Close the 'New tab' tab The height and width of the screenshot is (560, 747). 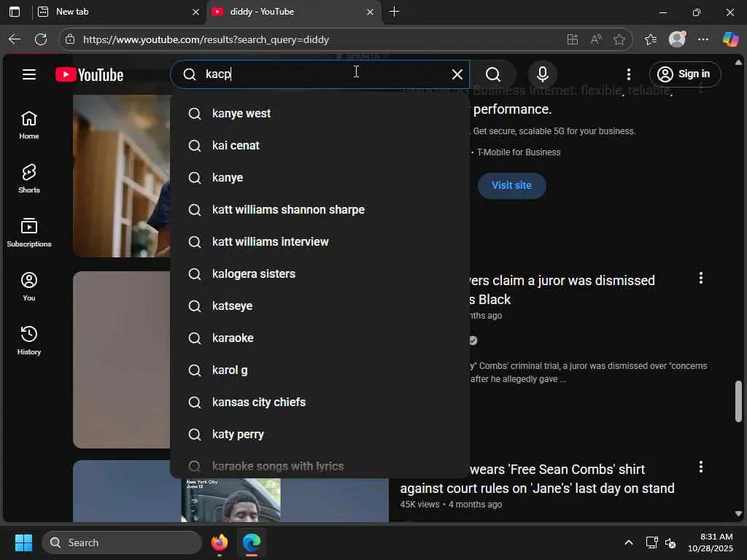pos(196,12)
